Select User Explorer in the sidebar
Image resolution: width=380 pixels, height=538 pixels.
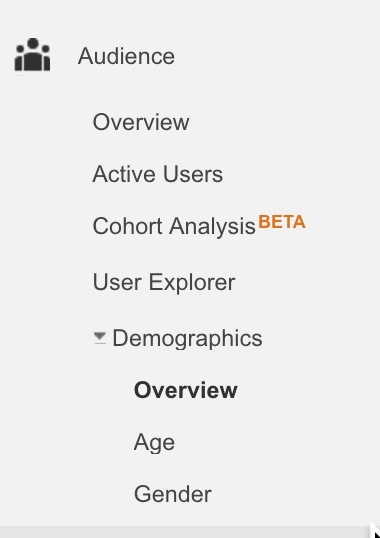tap(164, 282)
